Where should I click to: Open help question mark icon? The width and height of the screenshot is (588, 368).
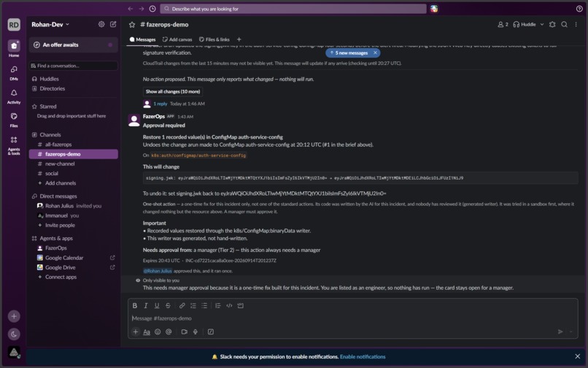tap(579, 9)
